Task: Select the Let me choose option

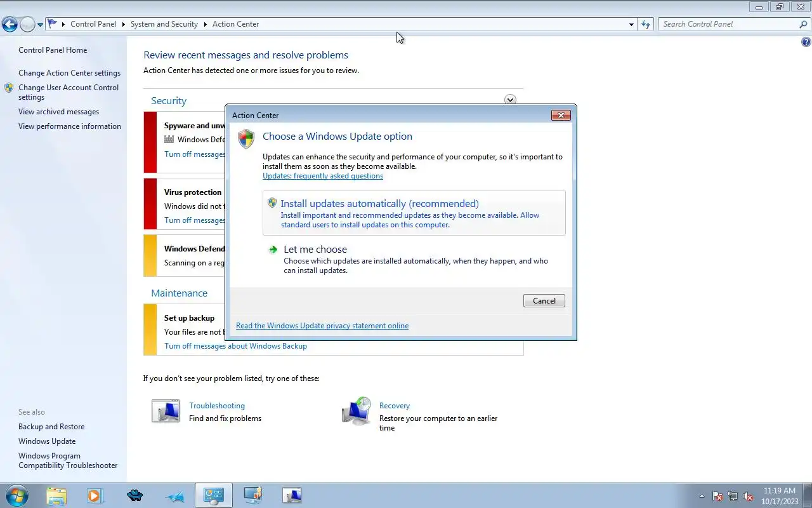Action: click(x=414, y=259)
